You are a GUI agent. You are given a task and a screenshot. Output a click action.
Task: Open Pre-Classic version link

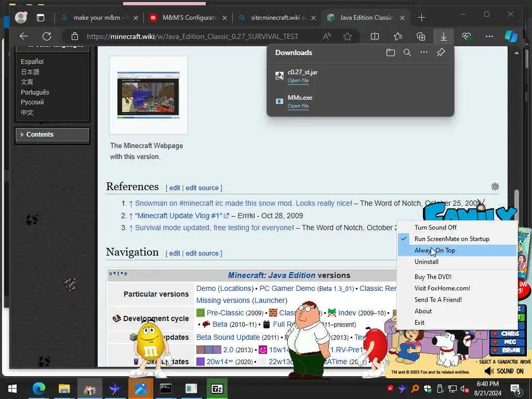[225, 313]
